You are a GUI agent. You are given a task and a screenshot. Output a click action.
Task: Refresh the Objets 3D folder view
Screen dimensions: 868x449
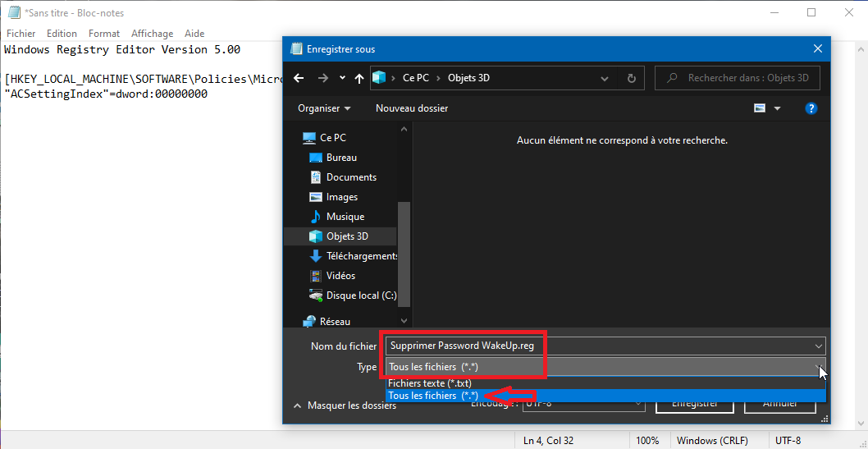tap(632, 78)
